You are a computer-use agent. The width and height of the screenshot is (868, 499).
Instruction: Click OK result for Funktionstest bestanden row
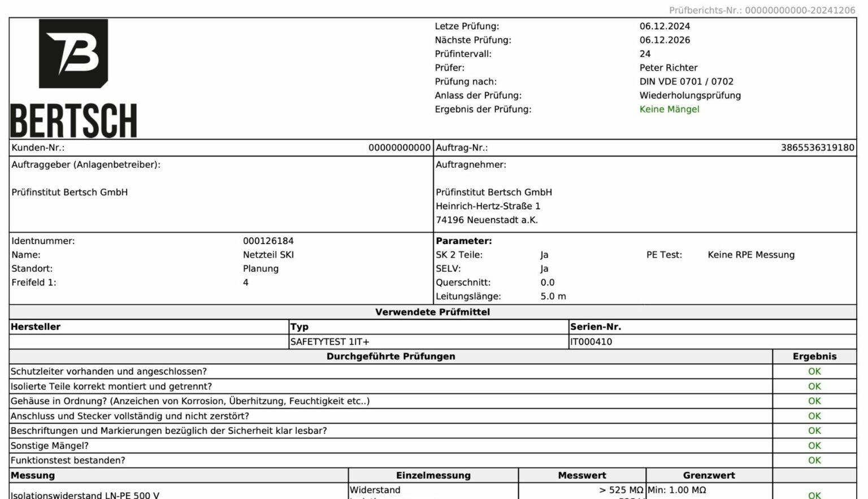point(814,460)
